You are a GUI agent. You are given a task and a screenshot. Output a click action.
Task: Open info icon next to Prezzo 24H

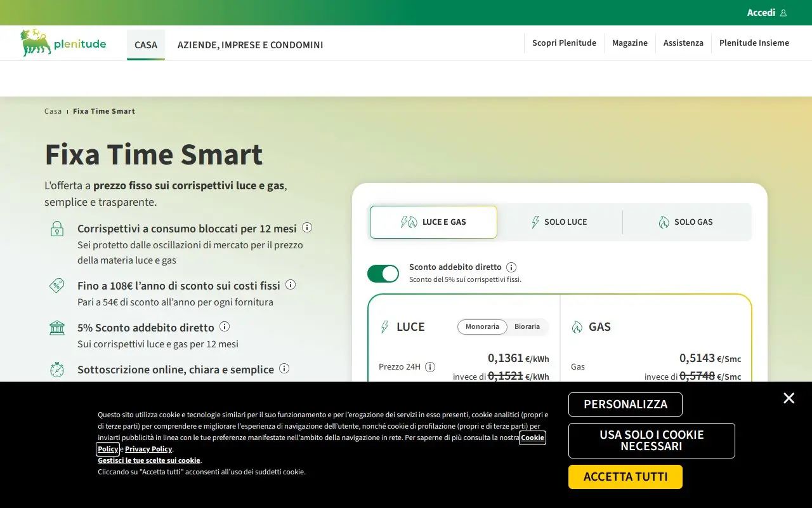coord(430,366)
